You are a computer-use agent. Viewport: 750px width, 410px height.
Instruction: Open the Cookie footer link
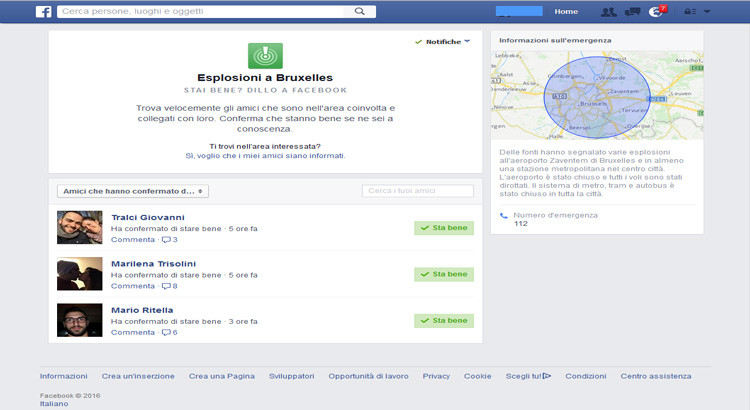click(477, 377)
